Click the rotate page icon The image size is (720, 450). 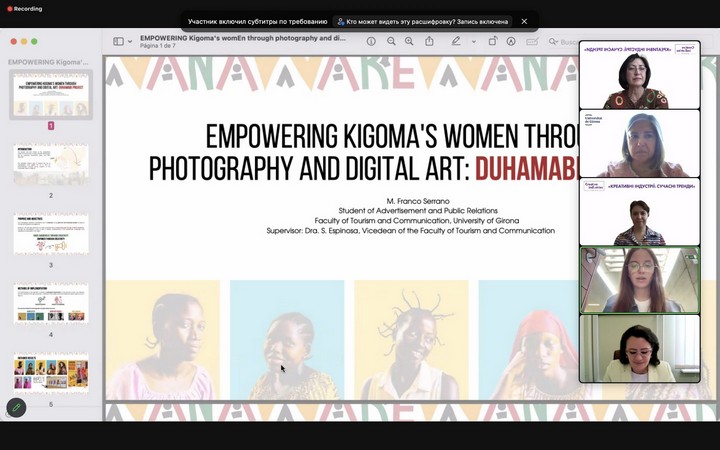[x=492, y=41]
